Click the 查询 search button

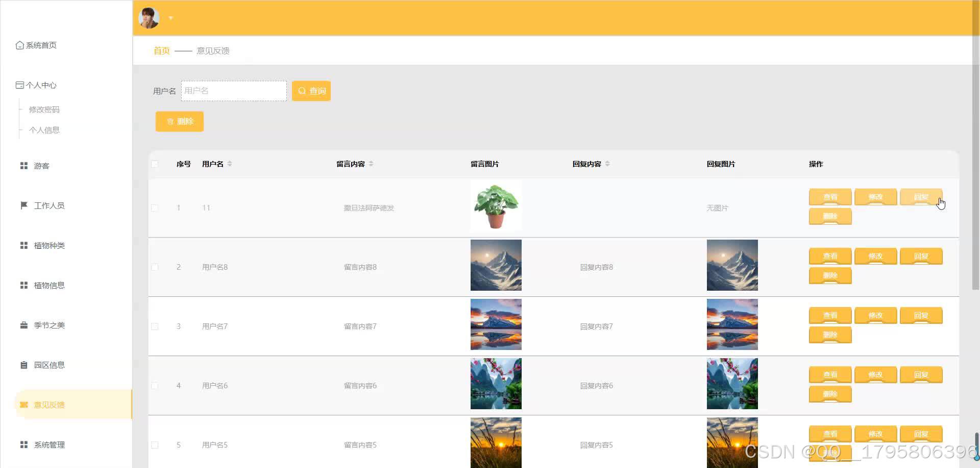click(x=311, y=91)
